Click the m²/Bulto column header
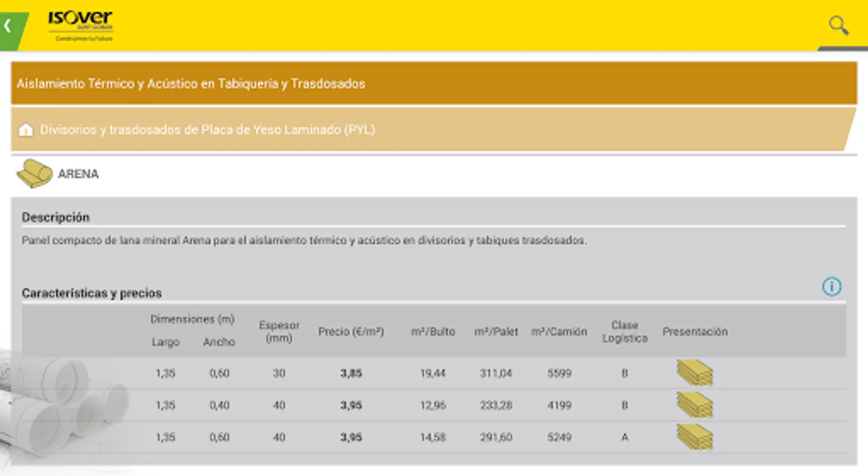Image resolution: width=868 pixels, height=476 pixels. (433, 332)
